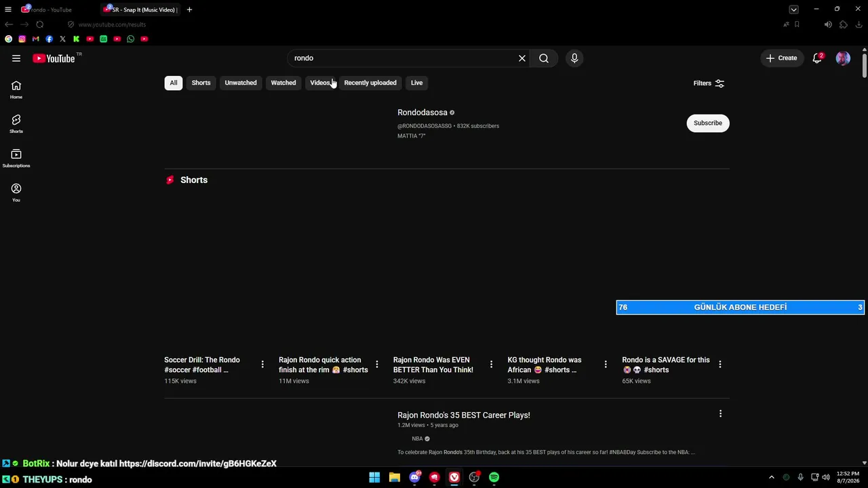Open YouTube notifications bell
Image resolution: width=868 pixels, height=488 pixels.
tap(818, 58)
